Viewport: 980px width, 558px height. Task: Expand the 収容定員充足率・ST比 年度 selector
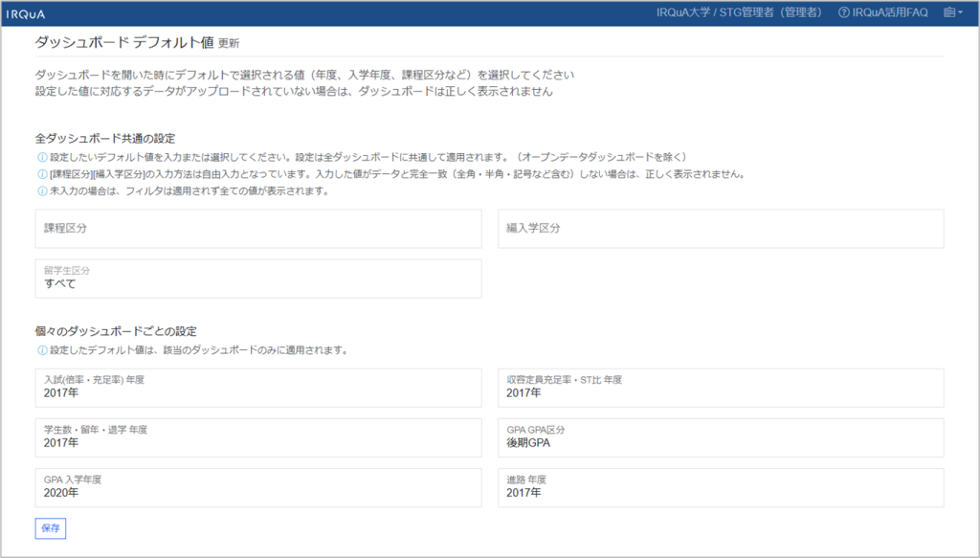tap(721, 387)
